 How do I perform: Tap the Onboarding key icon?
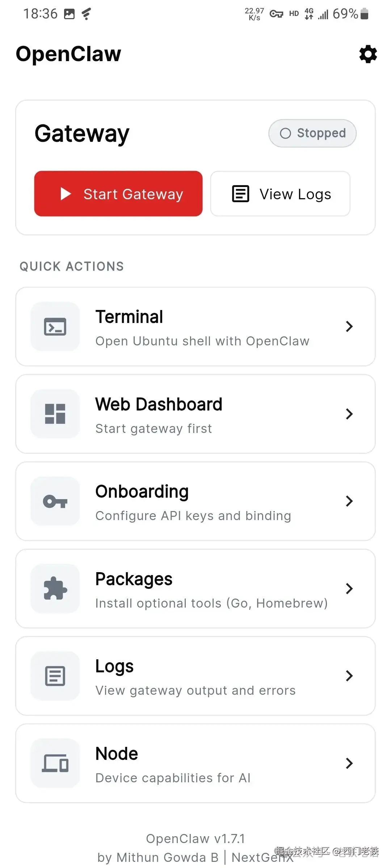pos(55,501)
